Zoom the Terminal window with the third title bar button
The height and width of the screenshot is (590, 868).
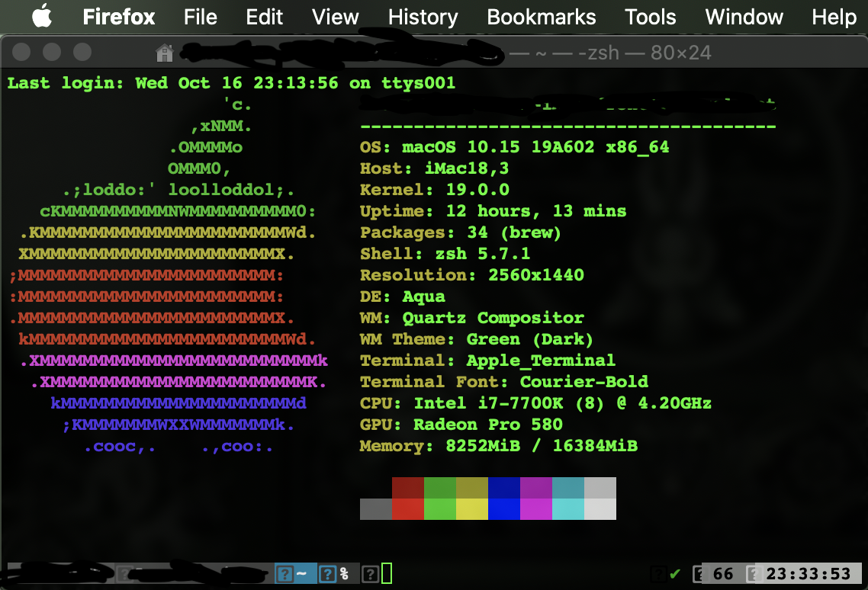coord(82,52)
